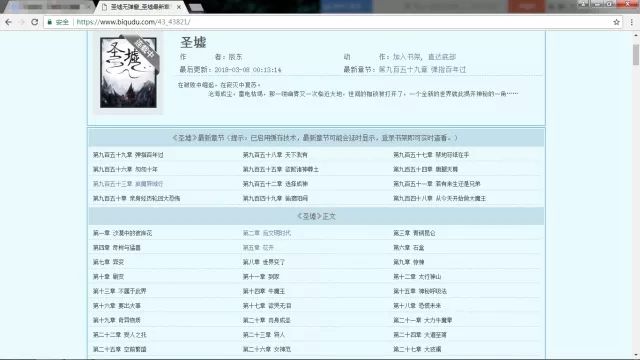Open chapter 第二十四章
Screen dimensions: 640x360
click(x=420, y=335)
